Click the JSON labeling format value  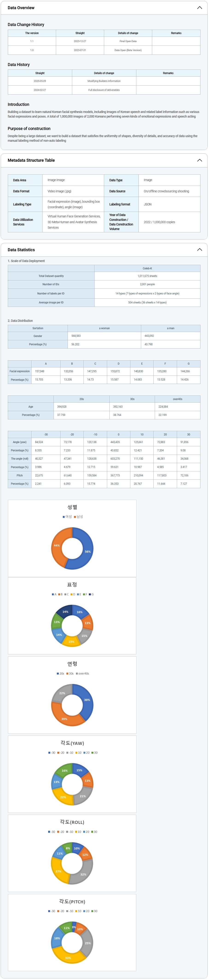(148, 204)
